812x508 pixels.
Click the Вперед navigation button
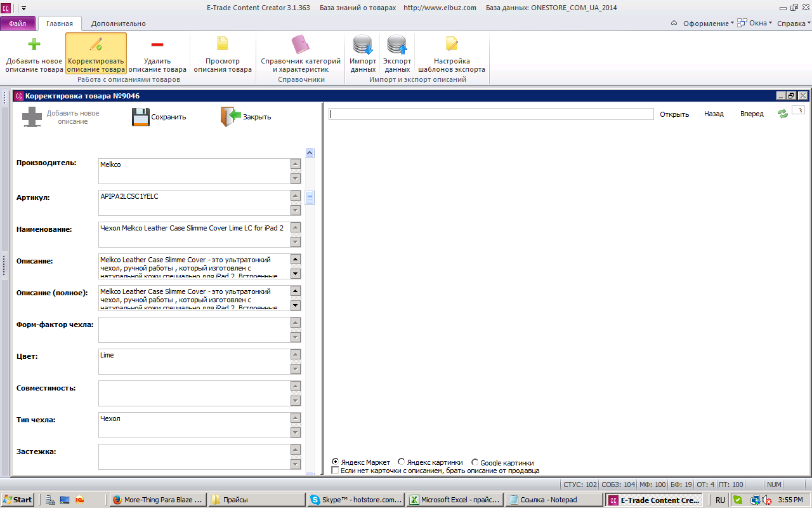coord(752,114)
